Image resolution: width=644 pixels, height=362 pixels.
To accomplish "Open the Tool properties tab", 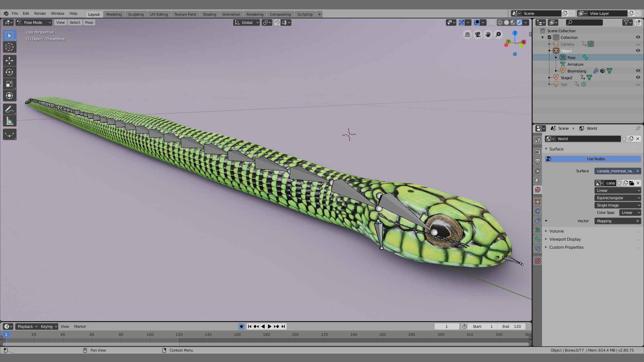I will click(x=538, y=140).
